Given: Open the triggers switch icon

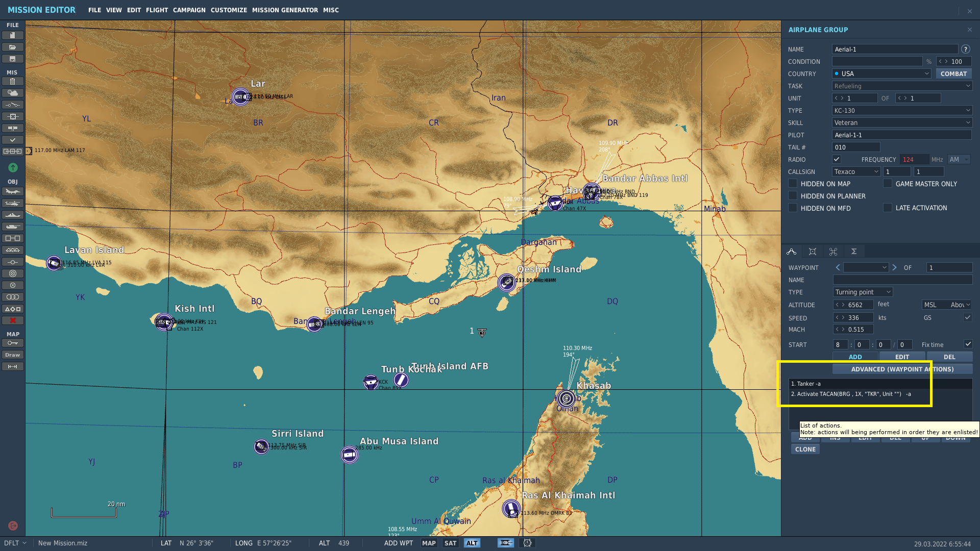Looking at the screenshot, I should point(13,105).
